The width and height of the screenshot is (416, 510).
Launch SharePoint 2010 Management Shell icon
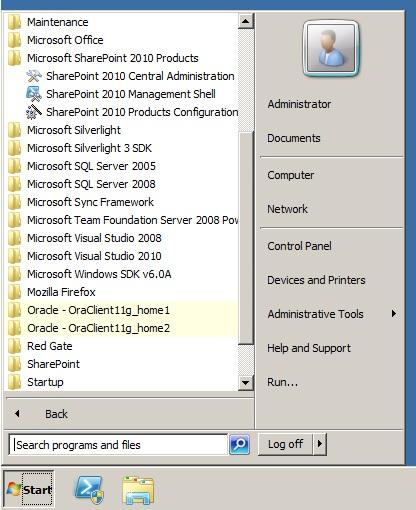point(34,94)
